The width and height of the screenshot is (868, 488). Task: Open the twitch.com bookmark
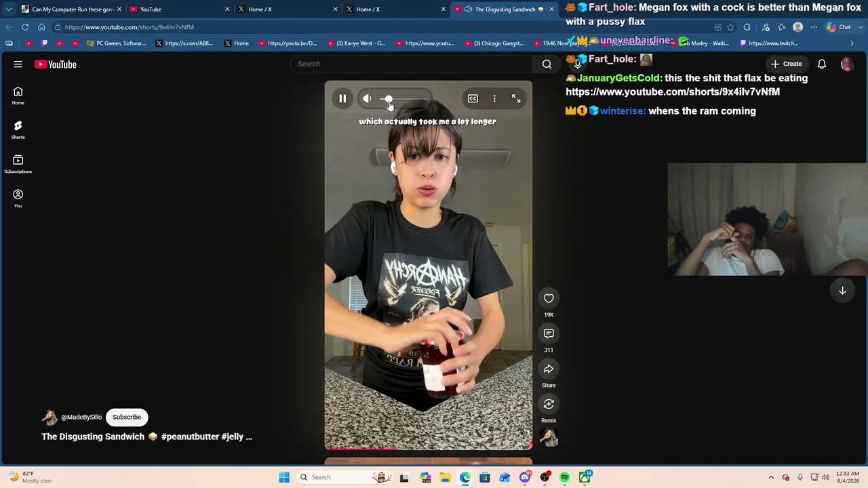pyautogui.click(x=768, y=43)
